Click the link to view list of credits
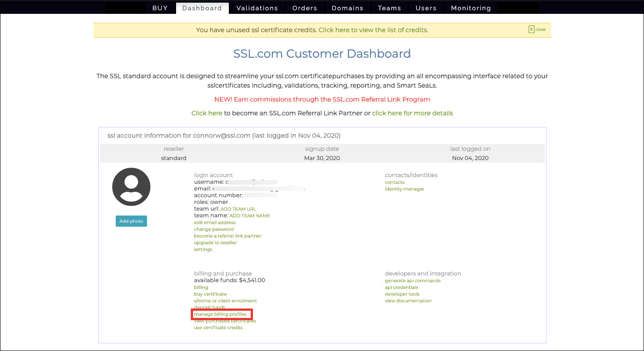 pos(373,30)
